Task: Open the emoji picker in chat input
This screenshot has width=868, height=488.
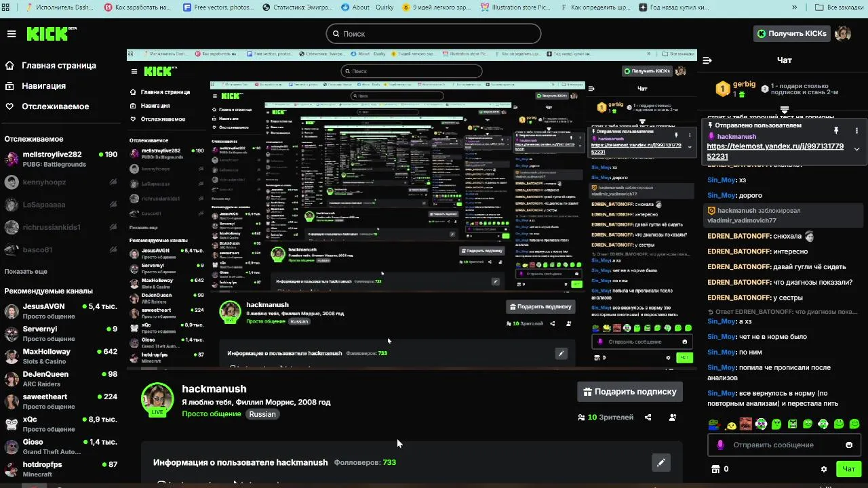Action: (x=849, y=445)
